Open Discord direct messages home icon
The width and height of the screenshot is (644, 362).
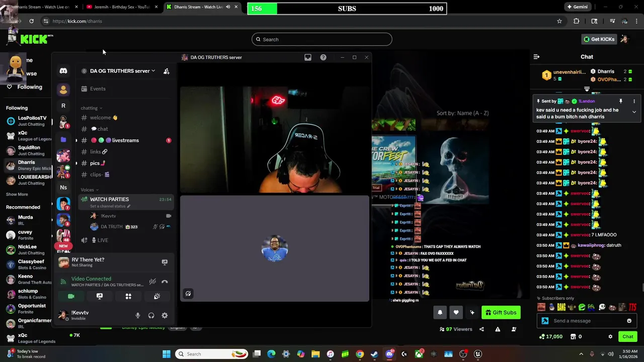[x=63, y=71]
